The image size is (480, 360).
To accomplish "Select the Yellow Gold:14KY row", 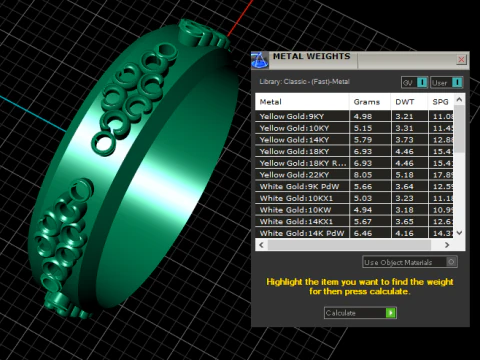I will point(354,139).
